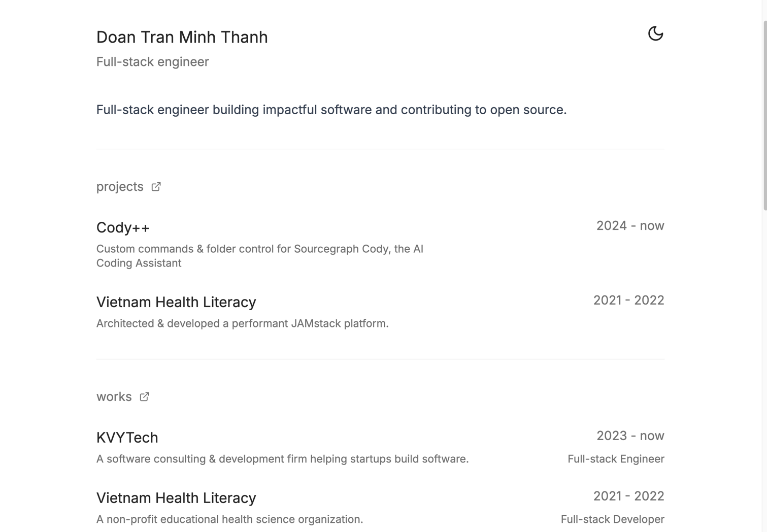The width and height of the screenshot is (767, 532).
Task: Click the name Doan Tran Minh Thanh
Action: 182,37
